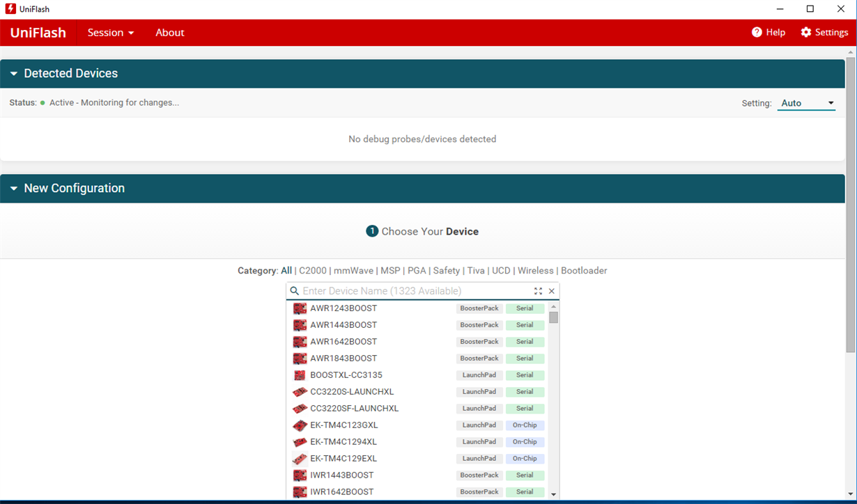
Task: Click the X icon to clear device search
Action: coord(551,290)
